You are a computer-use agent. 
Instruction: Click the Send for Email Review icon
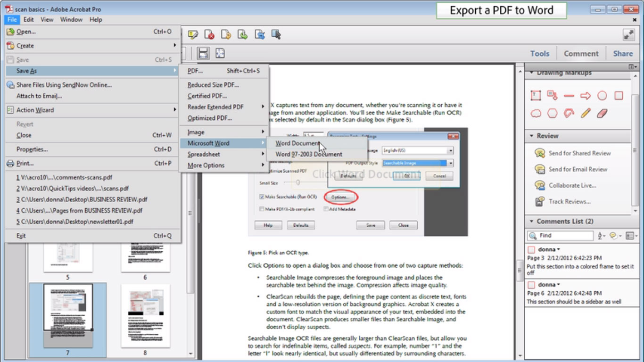pyautogui.click(x=540, y=169)
